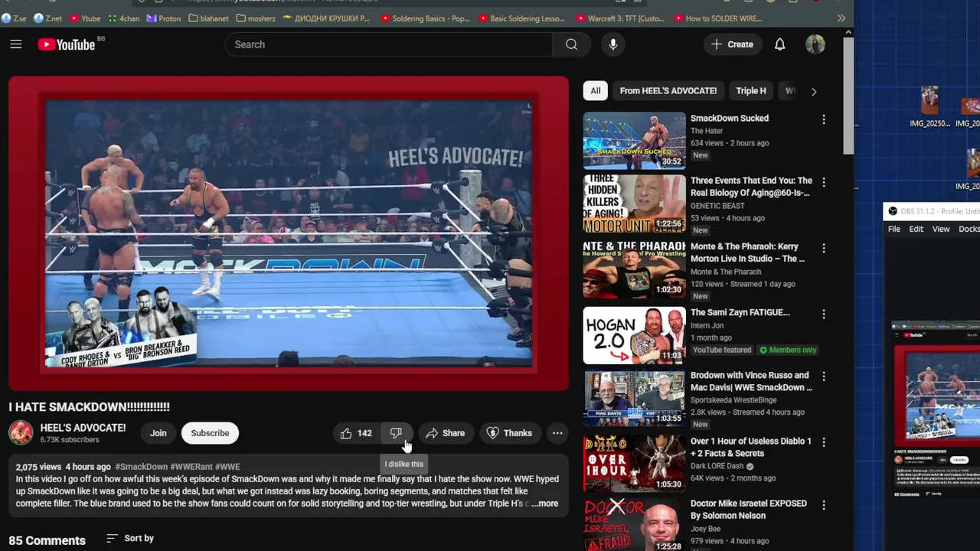This screenshot has width=980, height=551.
Task: Open the account avatar menu
Action: [815, 44]
